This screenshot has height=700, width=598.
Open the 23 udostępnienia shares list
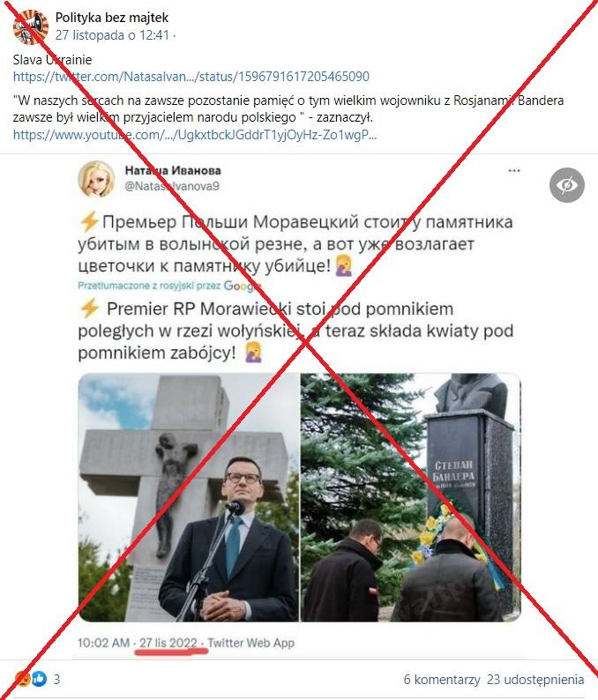535,680
